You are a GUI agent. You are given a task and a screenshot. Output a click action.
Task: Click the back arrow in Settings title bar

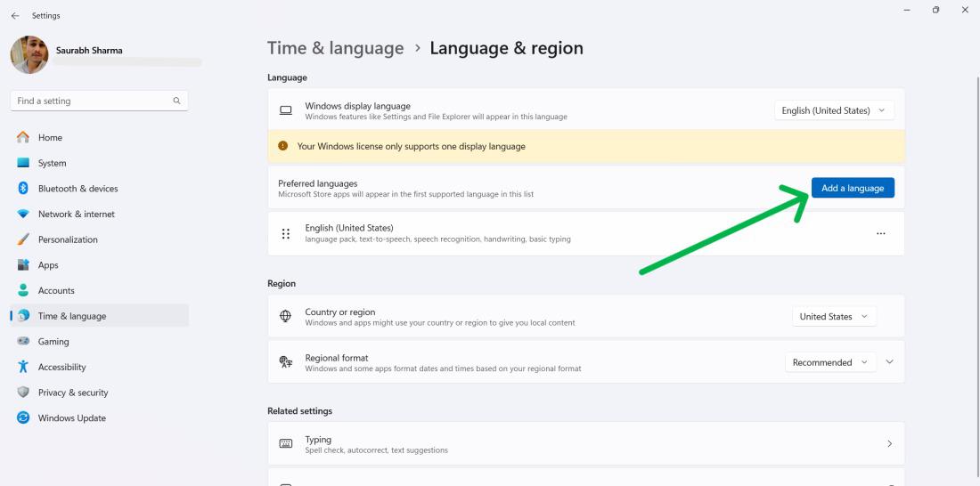click(15, 16)
